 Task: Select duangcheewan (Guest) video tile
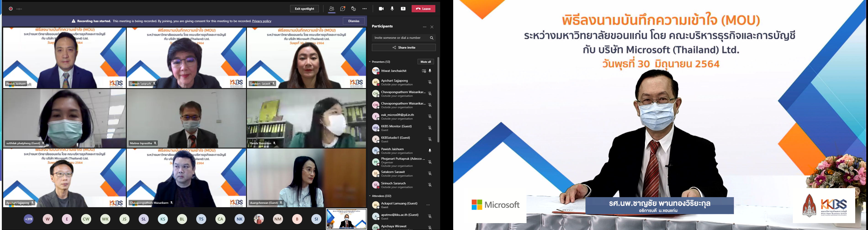pos(306,178)
